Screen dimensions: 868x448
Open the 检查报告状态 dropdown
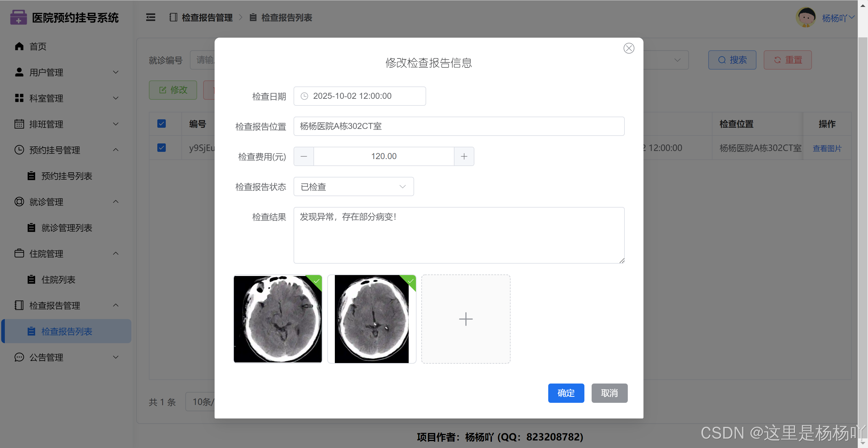[x=354, y=186]
